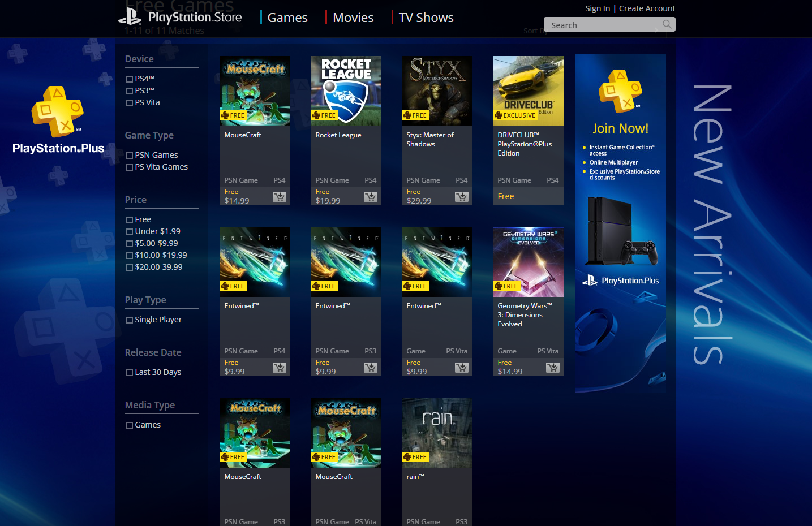Select the $20.00-39.99 price filter
The height and width of the screenshot is (526, 812).
(130, 268)
